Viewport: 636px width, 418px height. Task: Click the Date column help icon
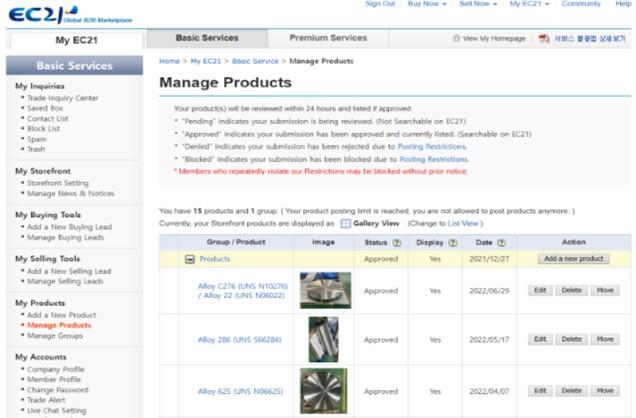(x=501, y=241)
